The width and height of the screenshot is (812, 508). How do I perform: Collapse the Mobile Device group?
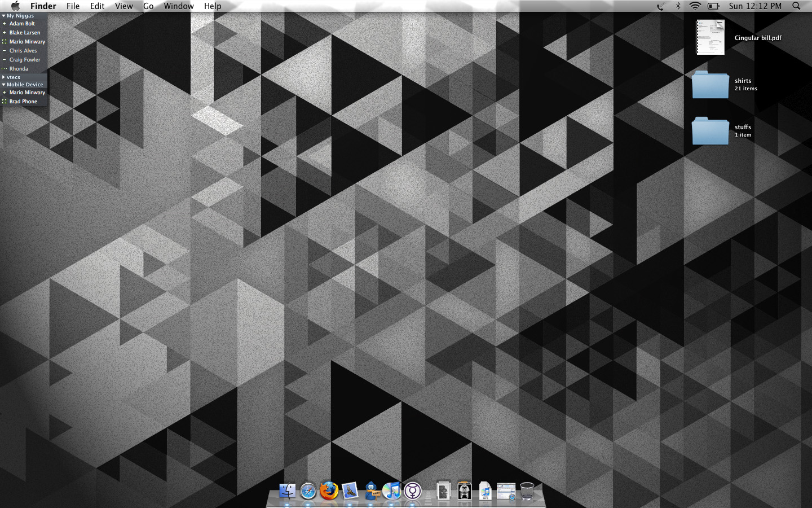(x=3, y=85)
